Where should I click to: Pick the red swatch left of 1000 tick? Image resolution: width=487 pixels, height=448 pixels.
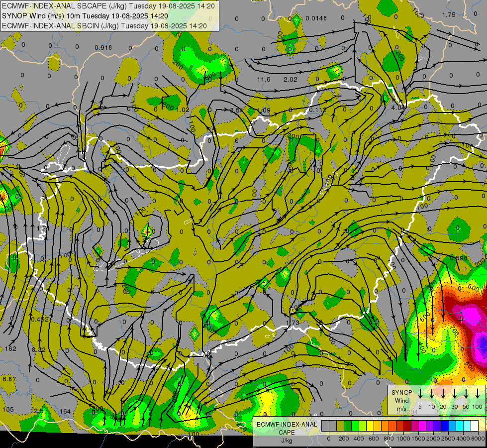(x=400, y=426)
